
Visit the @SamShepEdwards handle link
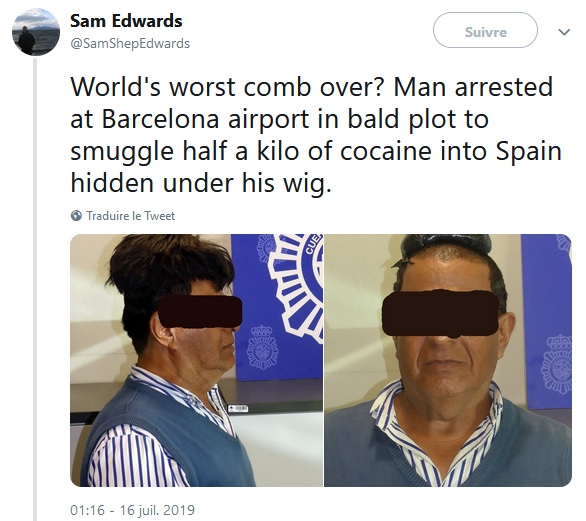click(x=130, y=44)
